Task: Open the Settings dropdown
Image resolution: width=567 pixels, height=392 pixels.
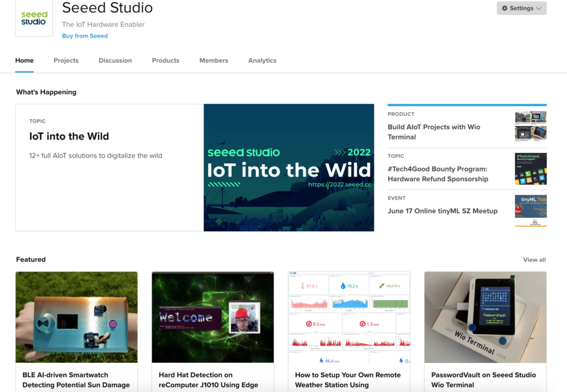Action: (x=521, y=8)
